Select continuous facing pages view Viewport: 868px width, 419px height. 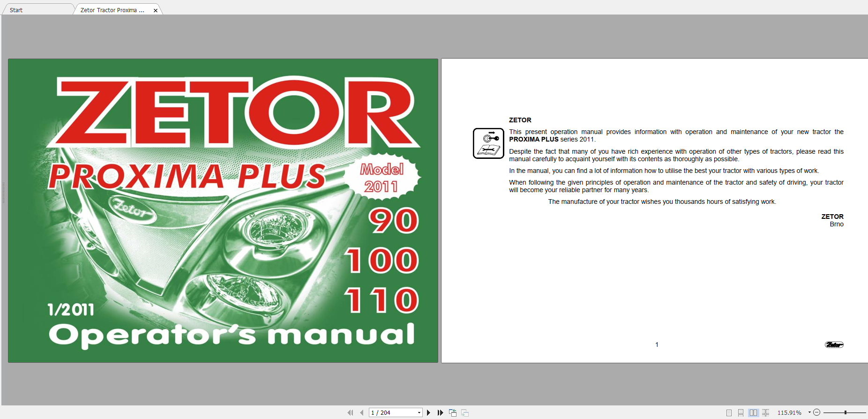point(766,412)
